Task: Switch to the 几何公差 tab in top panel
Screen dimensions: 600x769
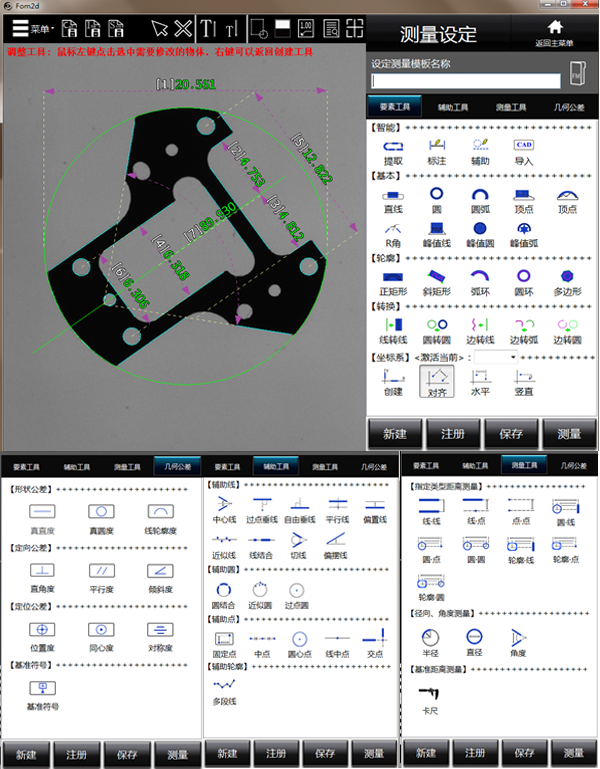Action: pos(568,105)
